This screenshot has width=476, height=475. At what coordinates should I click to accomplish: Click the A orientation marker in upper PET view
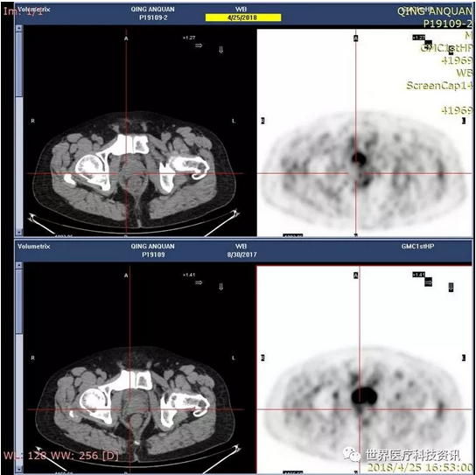click(356, 38)
